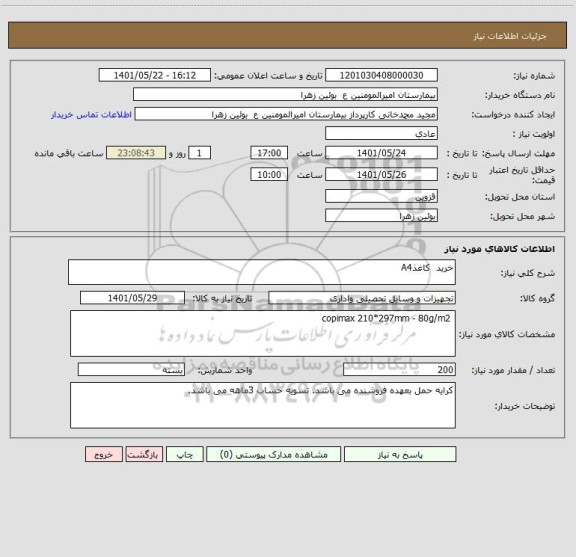Click goods specification box 'copimax 210*297mm'
The image size is (576, 557).
coord(263,334)
